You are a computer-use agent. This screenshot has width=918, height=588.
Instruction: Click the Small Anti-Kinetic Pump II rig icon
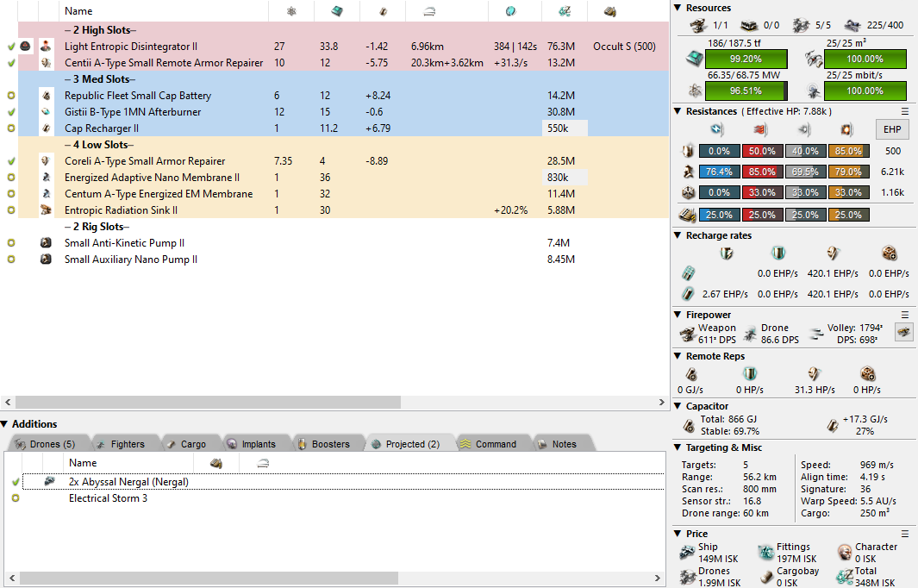coord(47,243)
